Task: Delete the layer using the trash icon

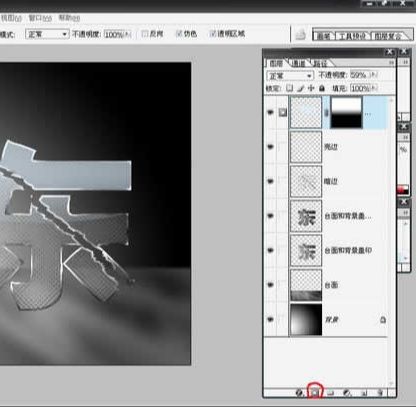Action: (x=380, y=393)
